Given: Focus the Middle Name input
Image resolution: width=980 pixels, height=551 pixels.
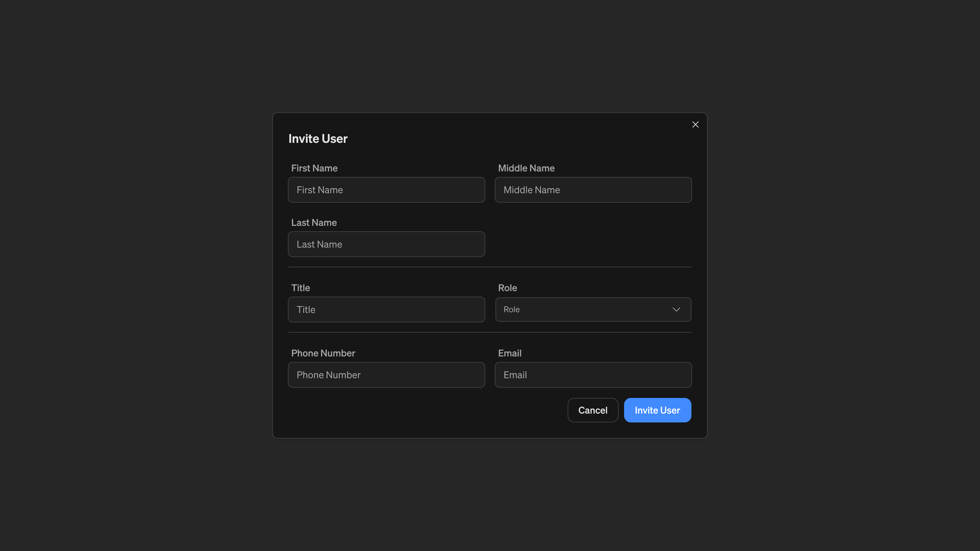Looking at the screenshot, I should pos(593,190).
